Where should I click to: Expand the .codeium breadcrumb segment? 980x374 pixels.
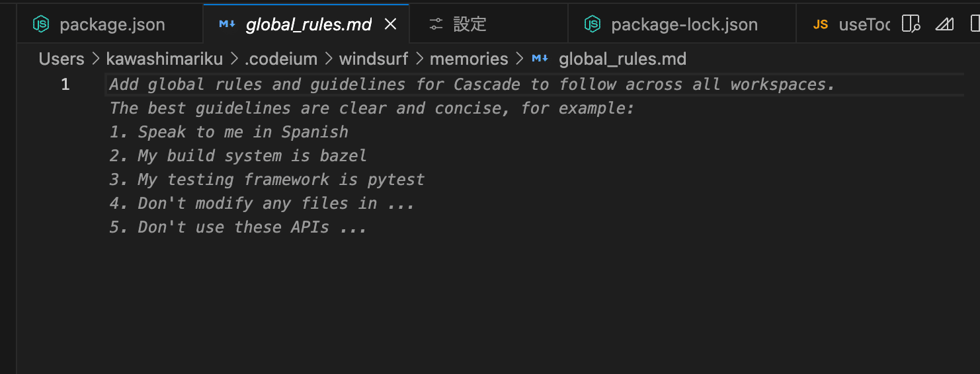coord(281,59)
